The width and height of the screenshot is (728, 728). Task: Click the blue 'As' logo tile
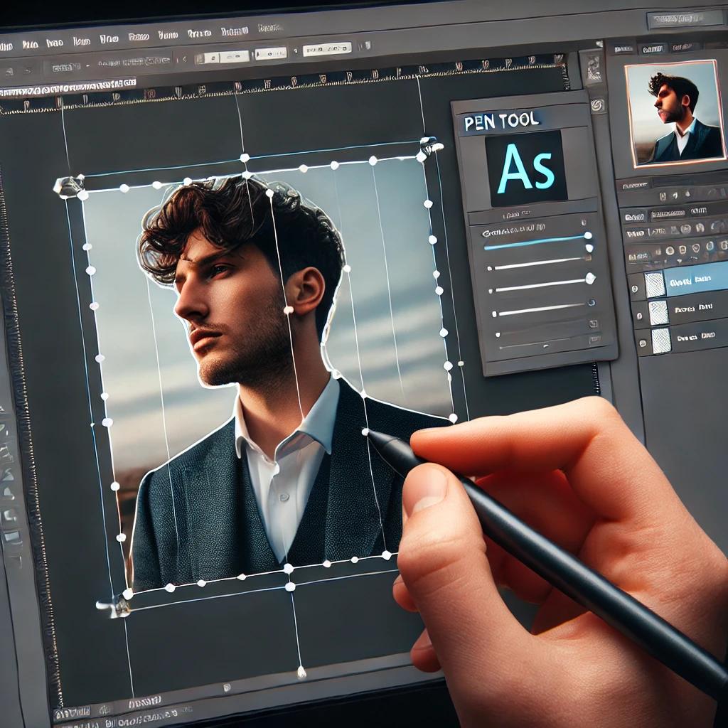(526, 168)
